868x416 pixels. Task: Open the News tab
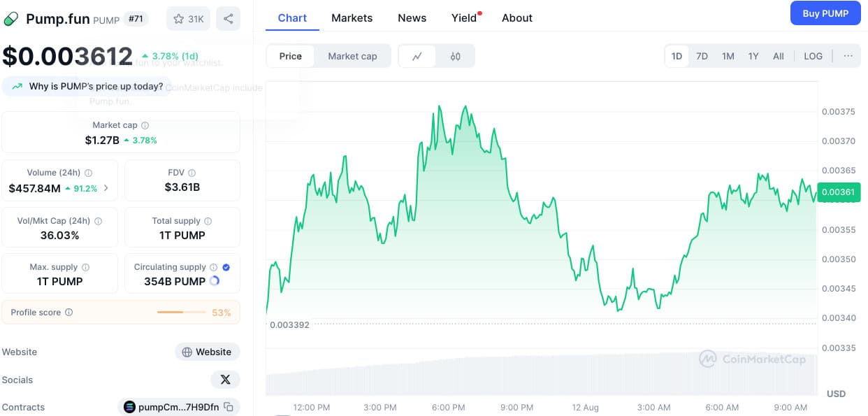[x=412, y=17]
